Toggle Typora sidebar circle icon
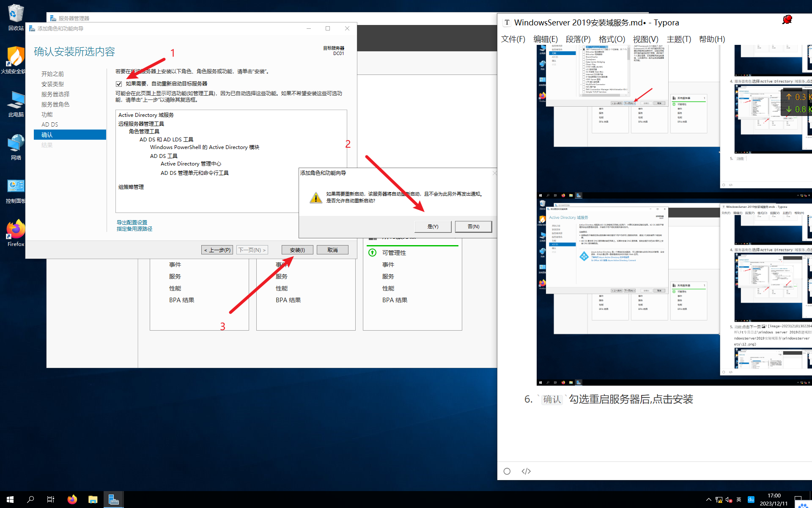The image size is (812, 508). (x=507, y=471)
